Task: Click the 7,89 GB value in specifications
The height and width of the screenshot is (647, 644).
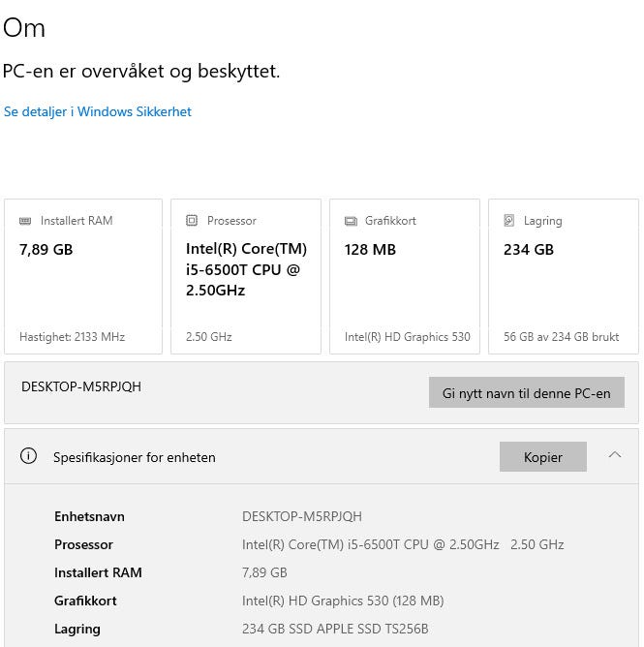Action: tap(264, 572)
